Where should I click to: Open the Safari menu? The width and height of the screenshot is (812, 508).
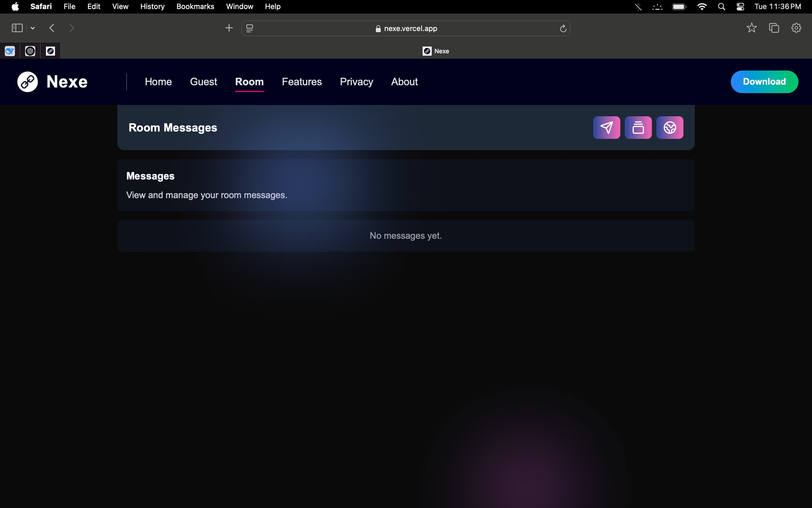click(x=41, y=6)
